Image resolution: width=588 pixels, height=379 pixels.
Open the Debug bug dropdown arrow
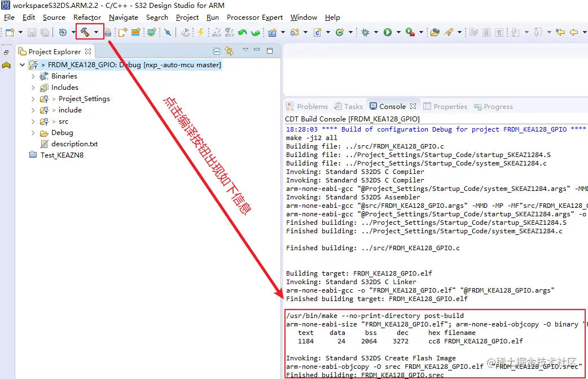[376, 32]
